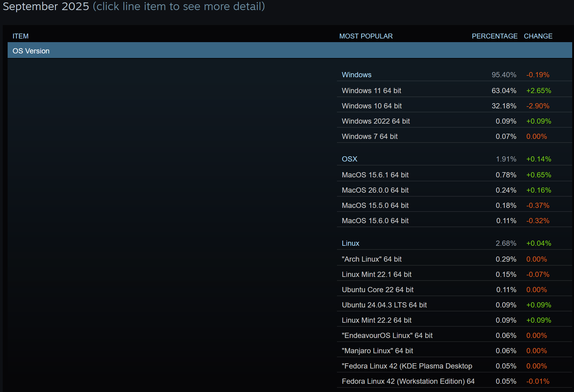The image size is (574, 392).
Task: Click the -2.90% Windows 10 change
Action: 538,106
